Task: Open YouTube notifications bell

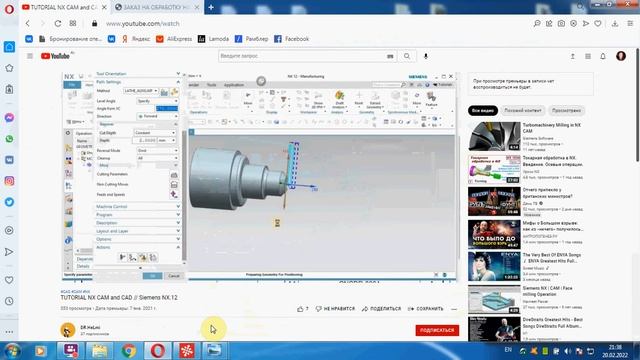Action: (x=603, y=56)
